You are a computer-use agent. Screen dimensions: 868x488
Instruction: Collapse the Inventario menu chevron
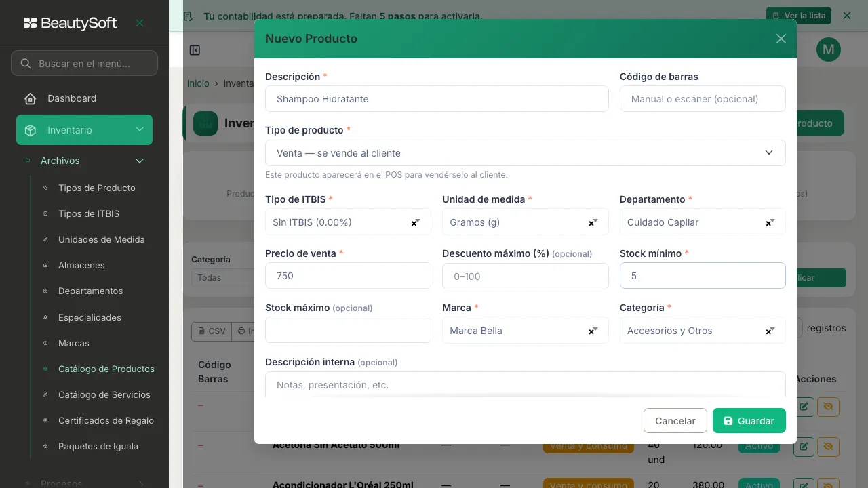click(140, 129)
